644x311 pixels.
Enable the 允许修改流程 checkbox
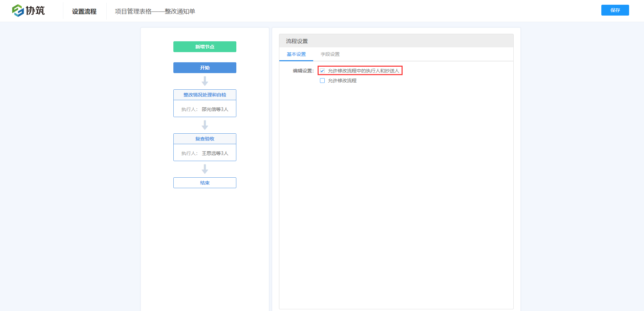tap(322, 81)
